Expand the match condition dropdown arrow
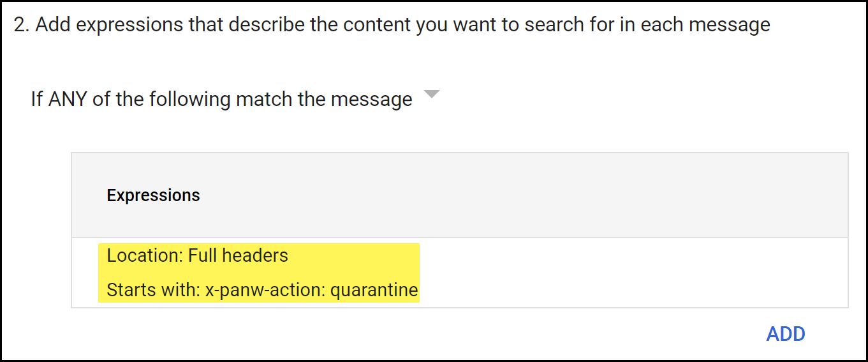868x362 pixels. pyautogui.click(x=432, y=94)
